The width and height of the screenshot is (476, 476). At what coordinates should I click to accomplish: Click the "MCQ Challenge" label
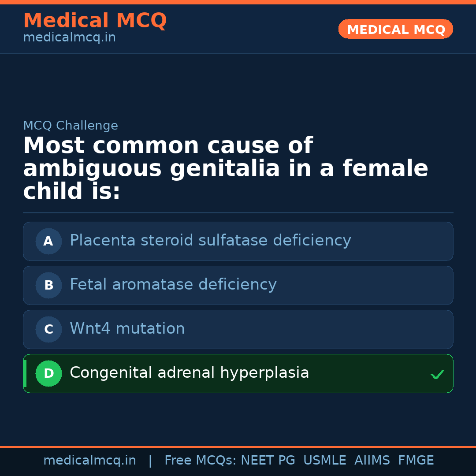pyautogui.click(x=71, y=126)
